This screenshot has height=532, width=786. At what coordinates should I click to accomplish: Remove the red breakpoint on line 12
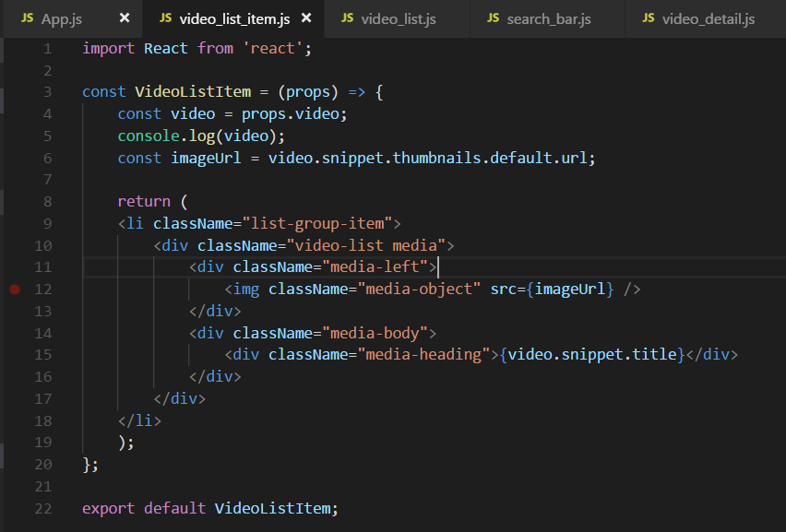[x=15, y=289]
